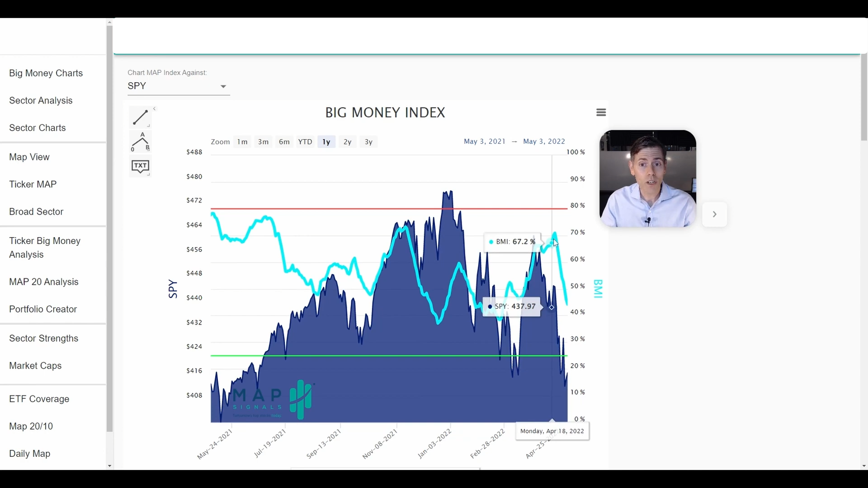
Task: Click the SPY axis label
Action: [x=172, y=289]
